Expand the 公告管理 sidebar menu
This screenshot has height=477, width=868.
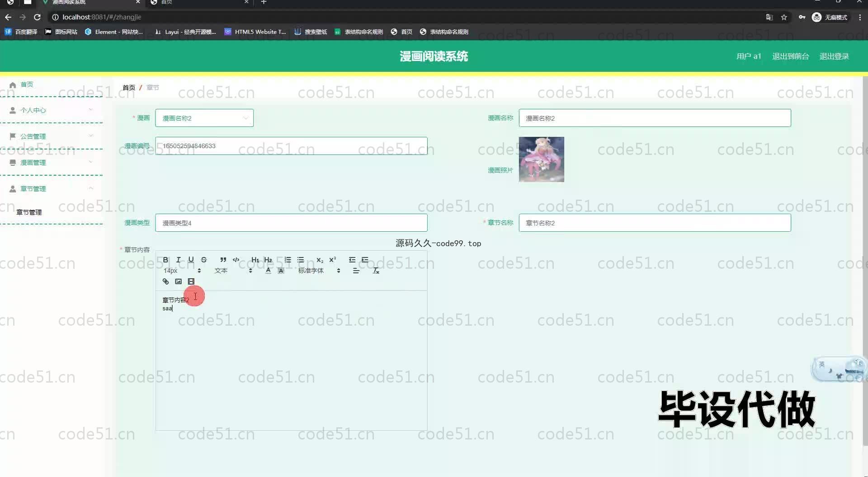(51, 136)
